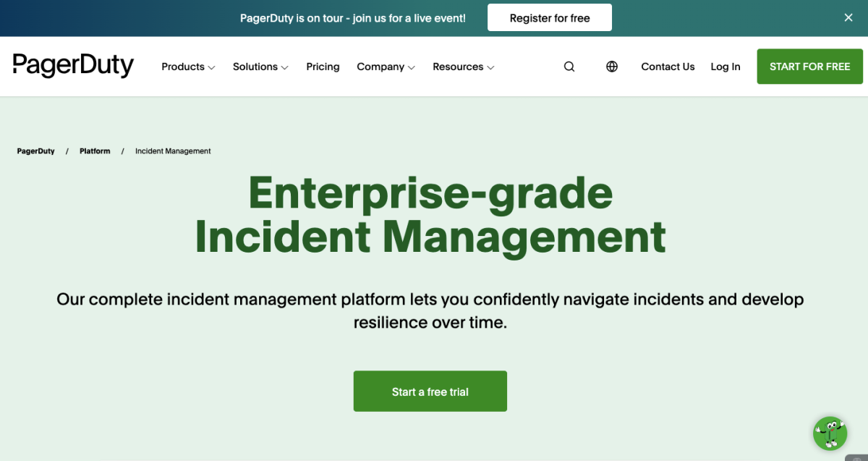Expand the Resources dropdown
868x461 pixels.
[x=462, y=66]
